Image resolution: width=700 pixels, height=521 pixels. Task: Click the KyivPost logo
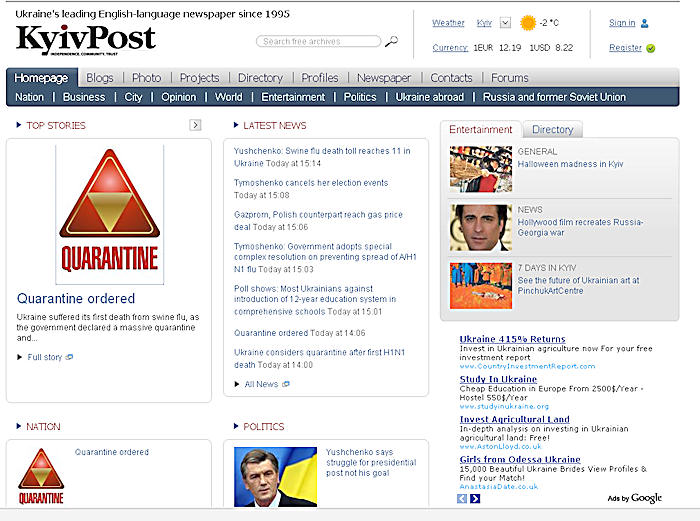[x=86, y=40]
